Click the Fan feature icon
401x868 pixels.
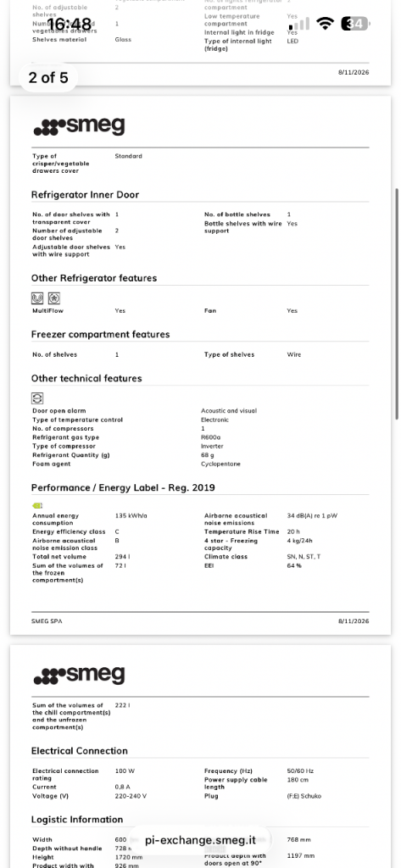point(53,299)
